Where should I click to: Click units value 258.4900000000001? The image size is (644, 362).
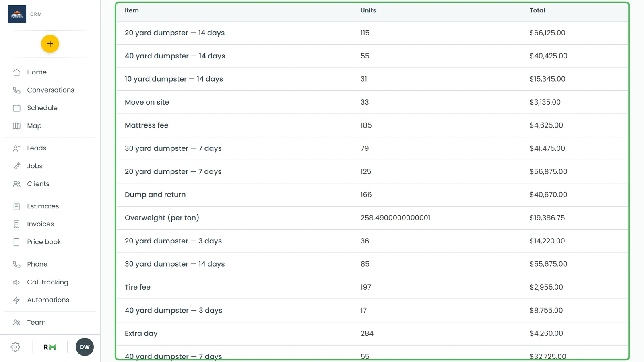(395, 218)
